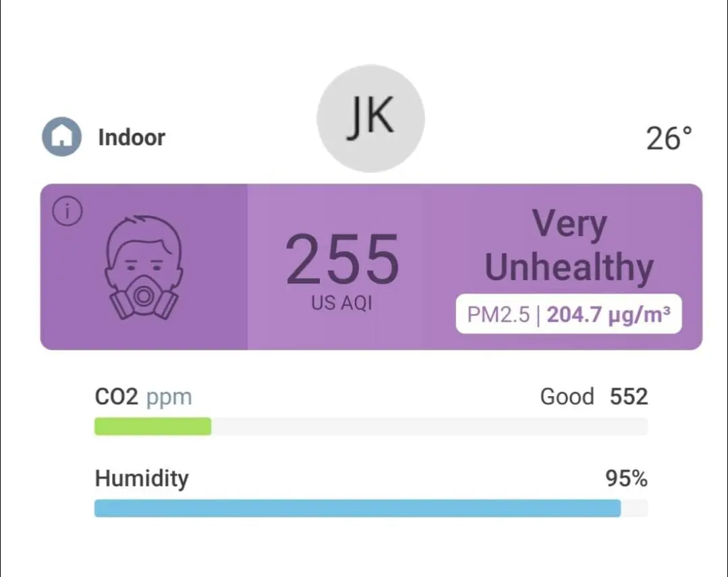This screenshot has height=577, width=728.
Task: Tap the unfilled end of CO2 bar
Action: 430,427
